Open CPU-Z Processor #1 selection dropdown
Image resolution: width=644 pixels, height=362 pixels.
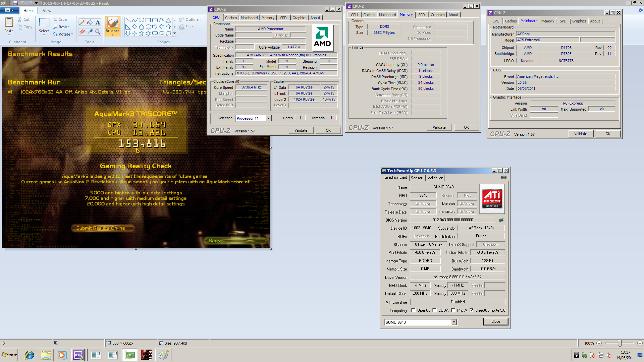point(269,118)
